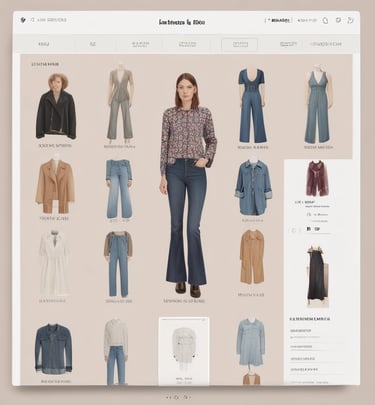
Task: Open the white dress product
Action: click(x=54, y=263)
